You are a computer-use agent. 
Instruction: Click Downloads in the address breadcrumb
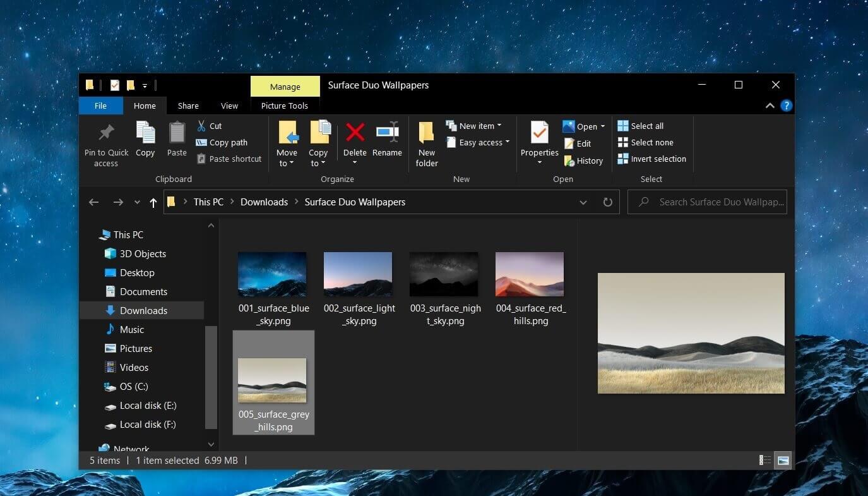(x=264, y=202)
